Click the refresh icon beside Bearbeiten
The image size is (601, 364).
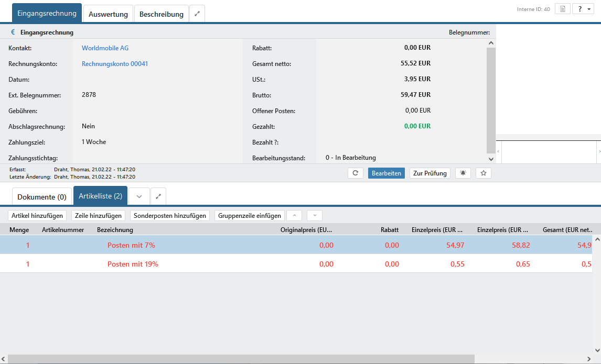pos(356,173)
